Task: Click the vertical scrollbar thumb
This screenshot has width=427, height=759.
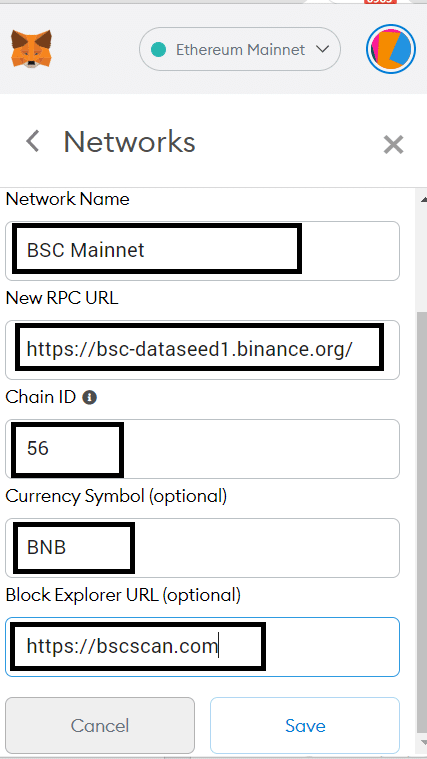Action: [422, 523]
